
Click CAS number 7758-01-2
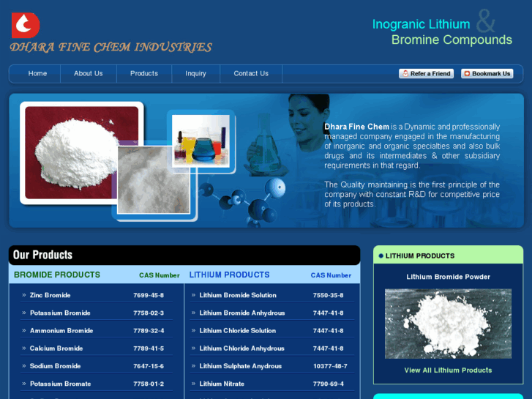pyautogui.click(x=149, y=384)
